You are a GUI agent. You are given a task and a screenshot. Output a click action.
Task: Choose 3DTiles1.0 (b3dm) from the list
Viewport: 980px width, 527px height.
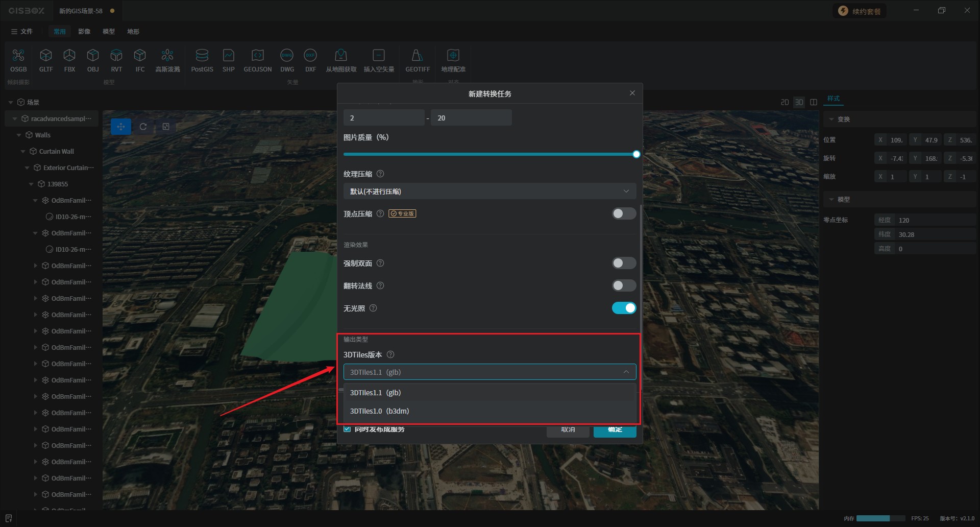tap(380, 411)
